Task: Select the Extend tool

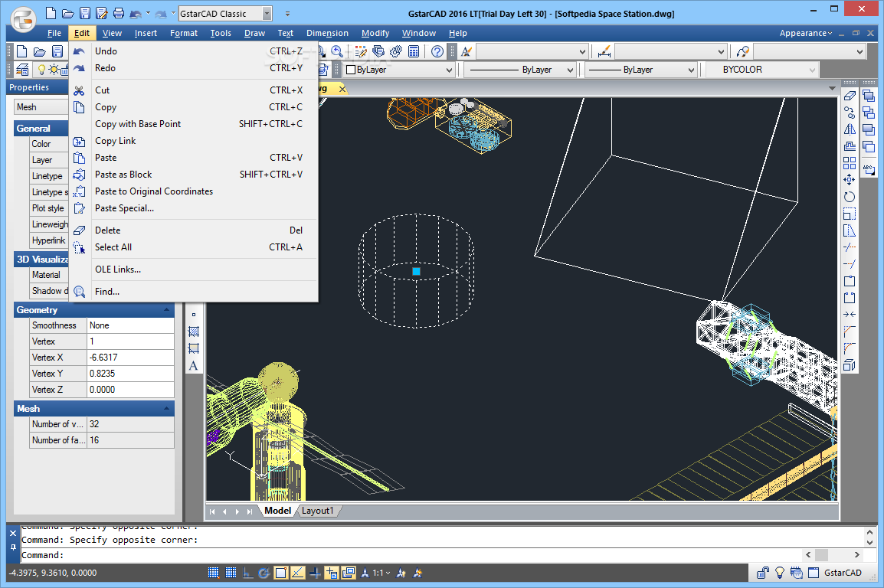Action: (850, 264)
